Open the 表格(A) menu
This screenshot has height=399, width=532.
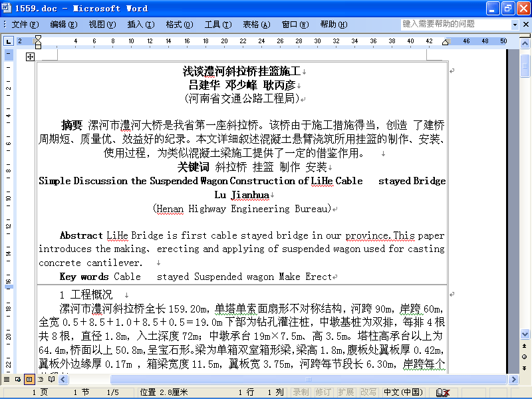click(257, 25)
